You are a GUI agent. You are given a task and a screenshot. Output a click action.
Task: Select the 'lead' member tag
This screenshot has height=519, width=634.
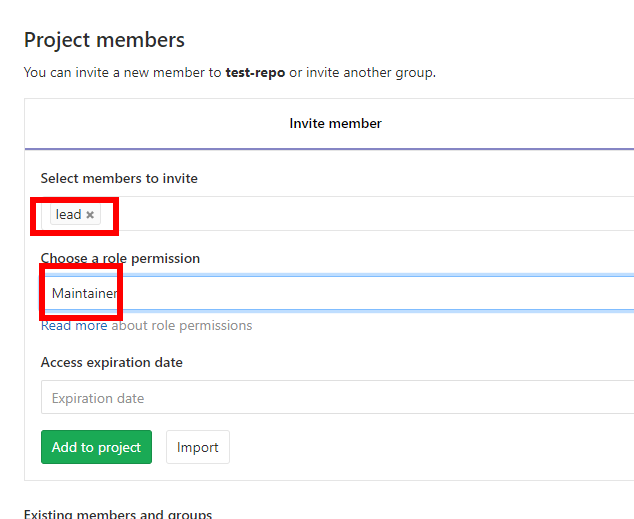coord(75,214)
